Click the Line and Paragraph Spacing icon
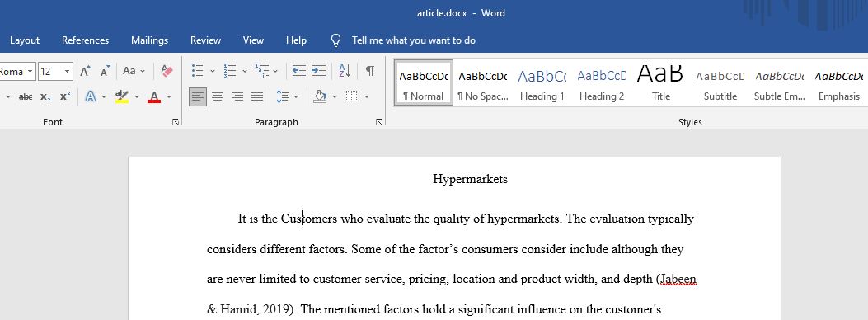 (x=282, y=96)
